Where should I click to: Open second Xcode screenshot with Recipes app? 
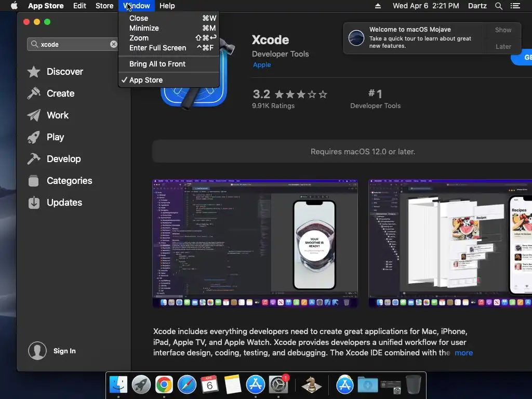pyautogui.click(x=450, y=243)
